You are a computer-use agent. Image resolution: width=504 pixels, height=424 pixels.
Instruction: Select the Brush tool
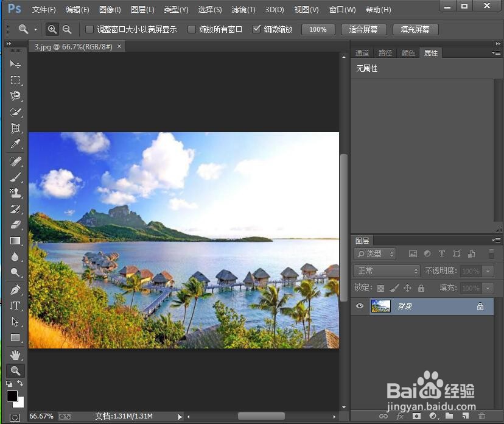(15, 177)
